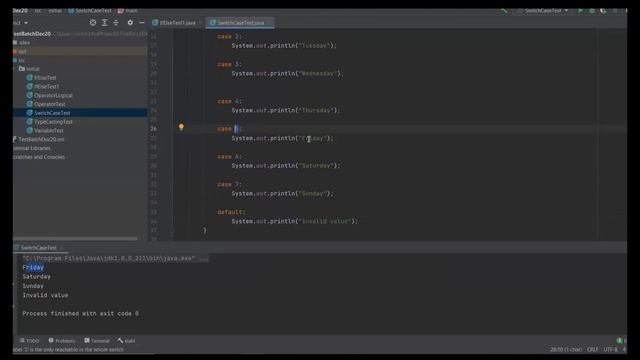Click the locate-file target icon in Project panel

[x=93, y=23]
